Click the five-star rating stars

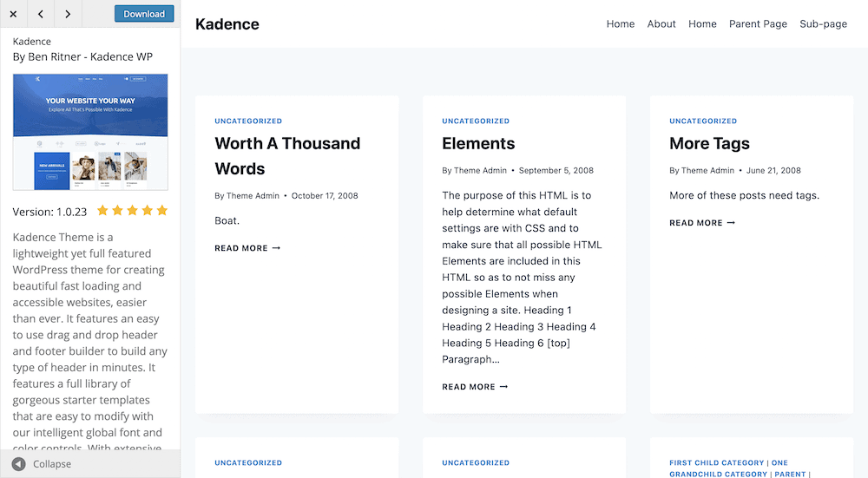(x=132, y=210)
